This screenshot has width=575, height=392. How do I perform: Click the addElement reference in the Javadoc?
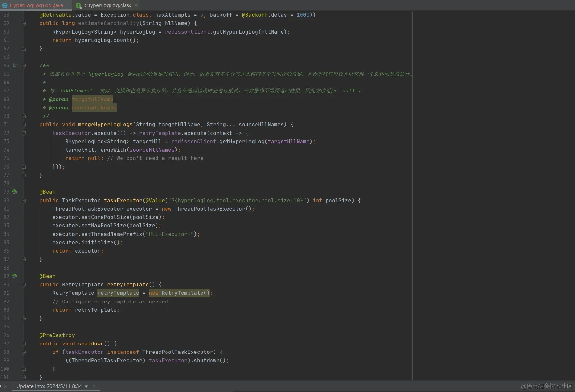coord(76,91)
